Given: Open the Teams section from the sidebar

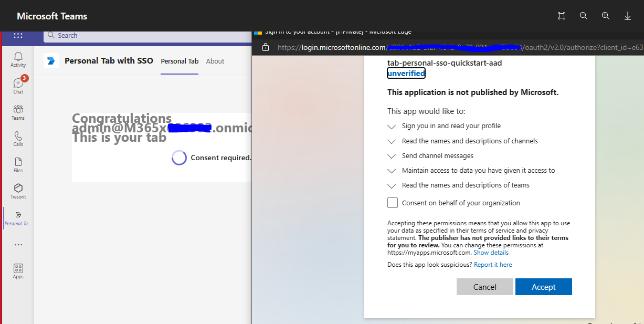Looking at the screenshot, I should [18, 111].
